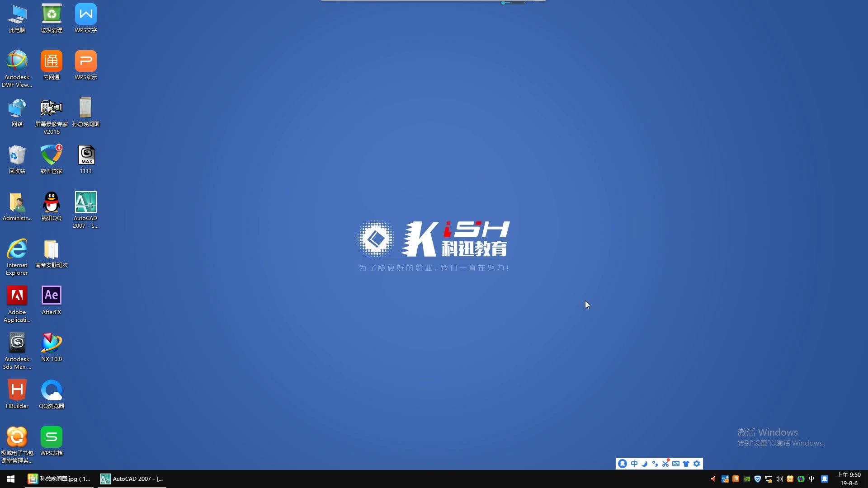Click the green graphics tray icon
Screen dimensions: 868x488
(801, 479)
